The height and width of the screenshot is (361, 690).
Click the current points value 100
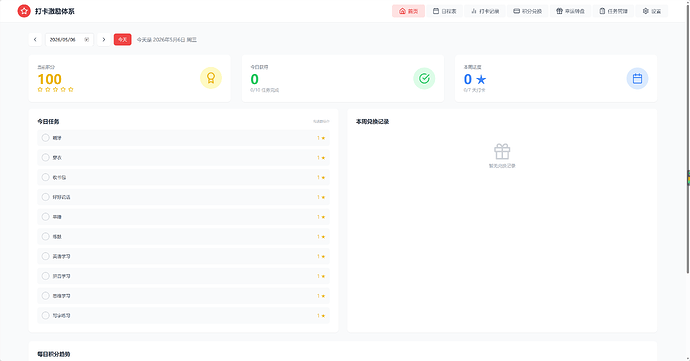click(49, 79)
